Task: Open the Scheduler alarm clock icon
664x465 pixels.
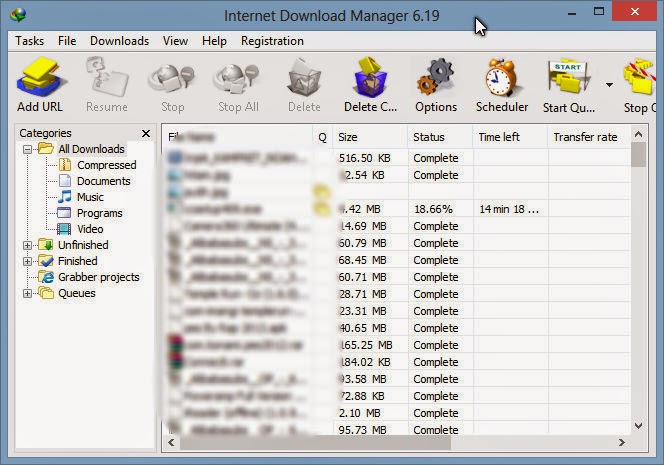Action: pos(501,78)
